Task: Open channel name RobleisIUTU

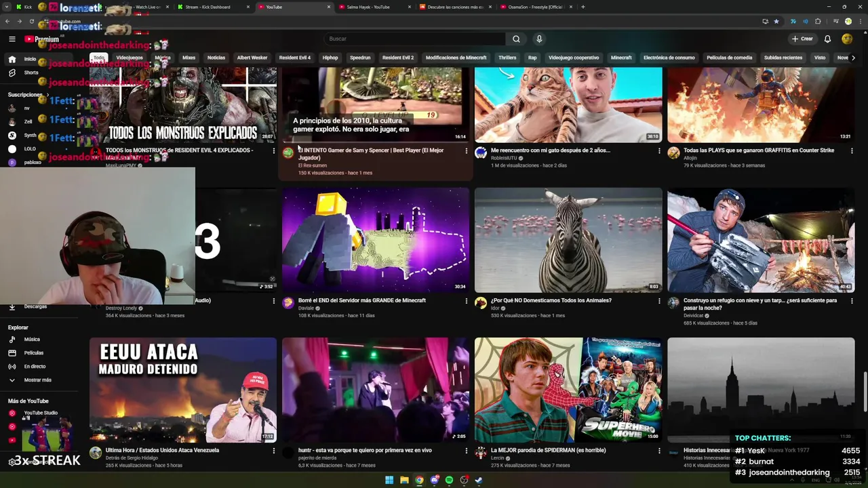Action: pyautogui.click(x=505, y=158)
